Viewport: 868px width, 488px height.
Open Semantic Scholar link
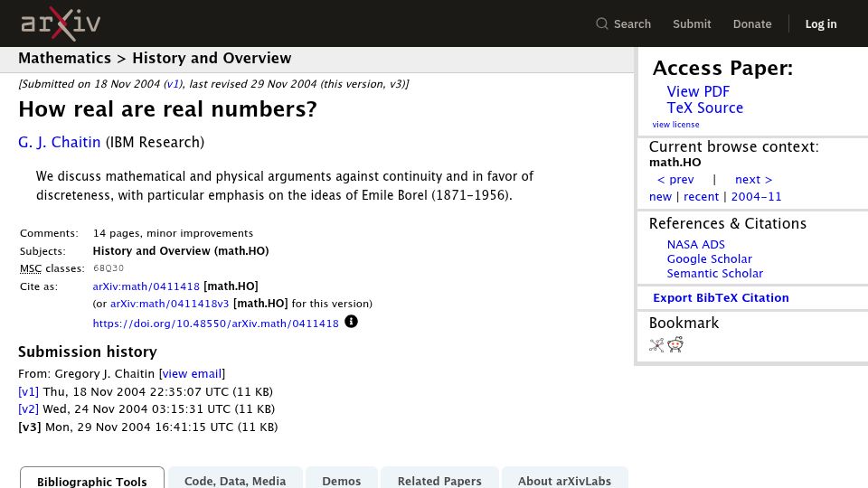pos(714,273)
